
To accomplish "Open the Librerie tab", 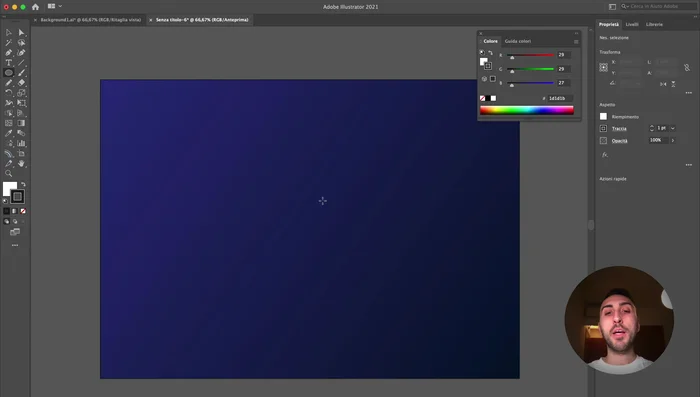I will (x=654, y=25).
